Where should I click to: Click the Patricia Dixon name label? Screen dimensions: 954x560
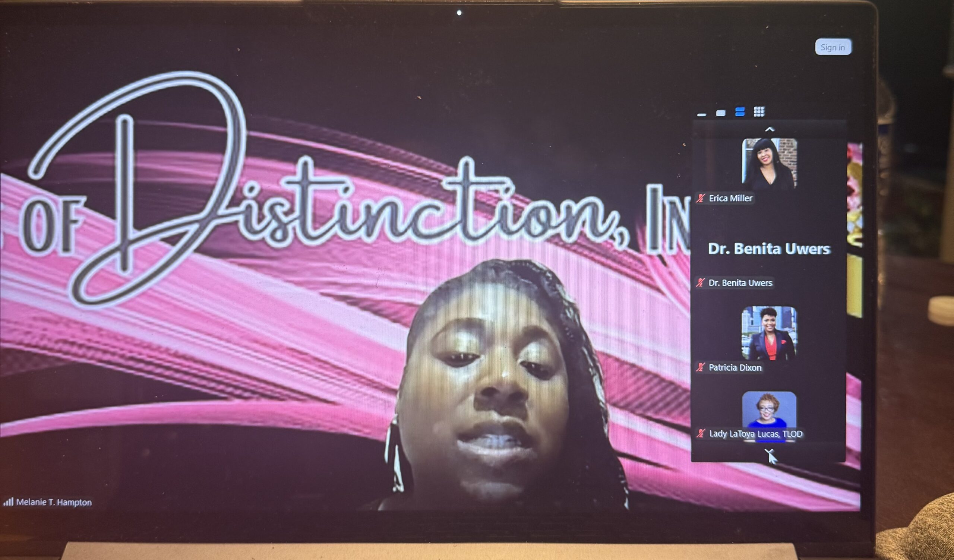(735, 367)
